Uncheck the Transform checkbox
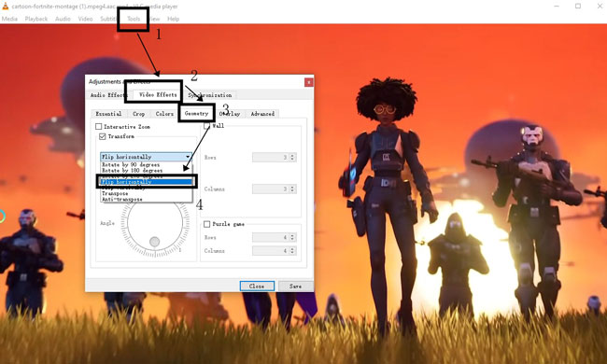 coord(103,136)
